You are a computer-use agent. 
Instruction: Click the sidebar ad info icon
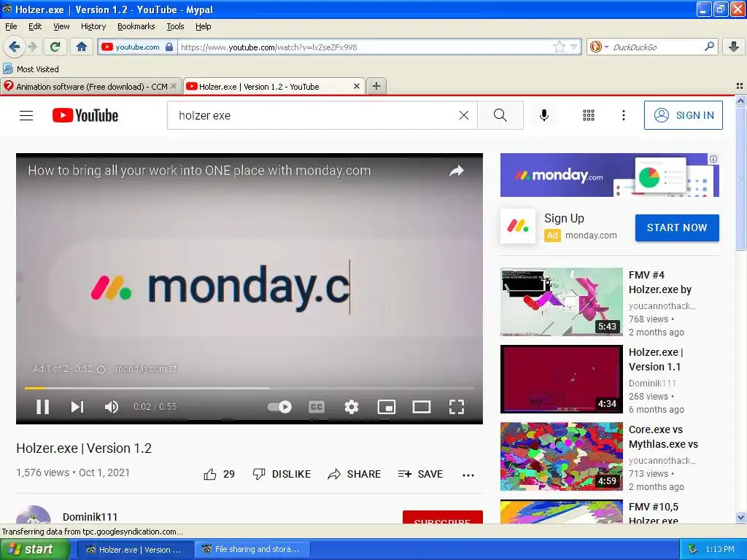pos(713,159)
